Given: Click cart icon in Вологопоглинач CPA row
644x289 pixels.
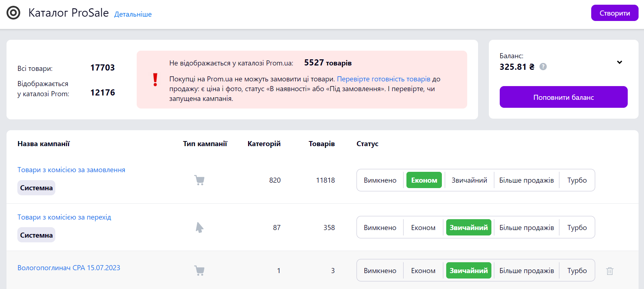Looking at the screenshot, I should (x=199, y=271).
